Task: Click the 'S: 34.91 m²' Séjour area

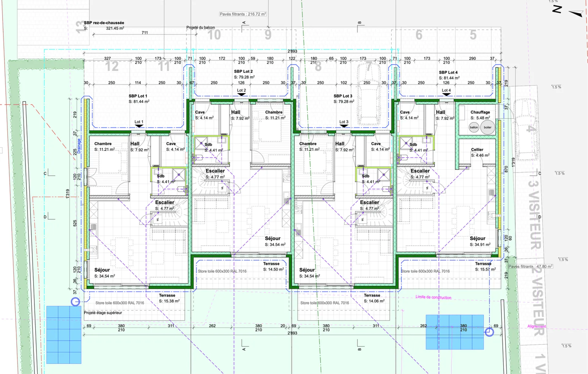Action: [480, 245]
